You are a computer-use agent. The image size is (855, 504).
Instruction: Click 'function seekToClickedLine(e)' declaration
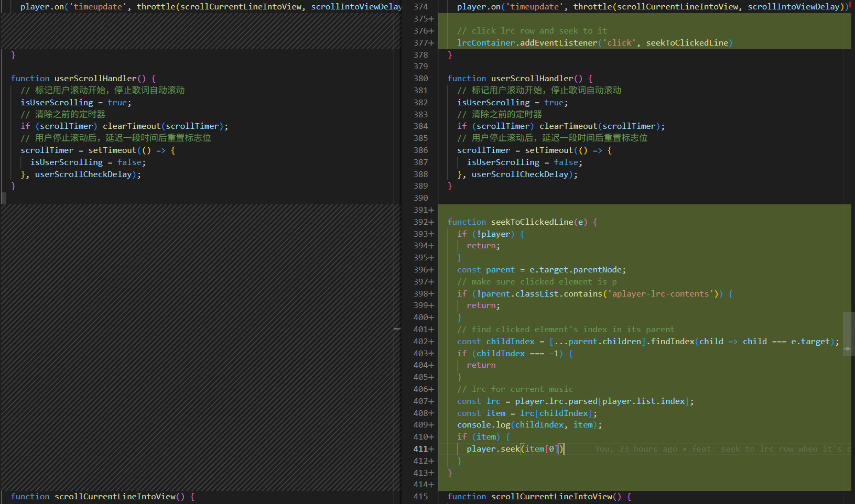tap(517, 222)
